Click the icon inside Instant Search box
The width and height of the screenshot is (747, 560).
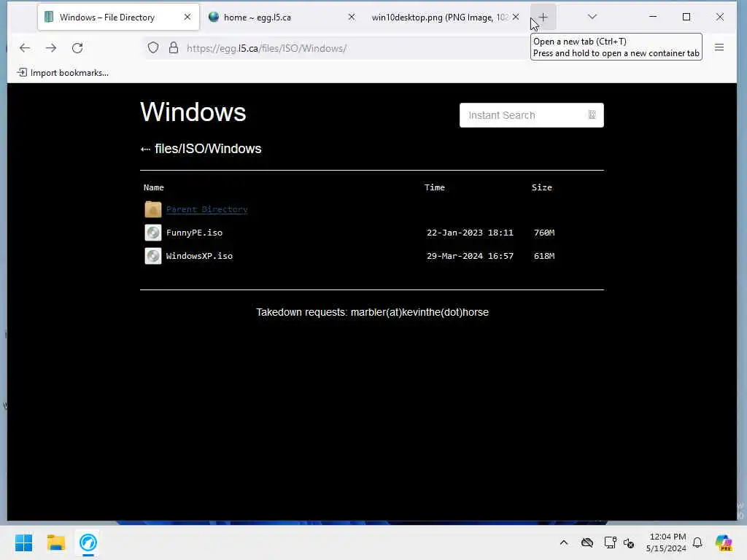pyautogui.click(x=592, y=114)
